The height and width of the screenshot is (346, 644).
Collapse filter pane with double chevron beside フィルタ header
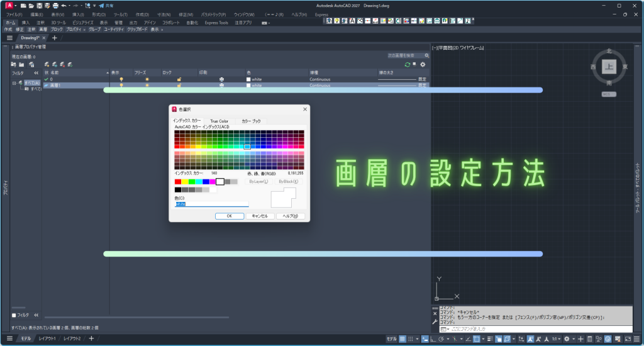coord(36,73)
